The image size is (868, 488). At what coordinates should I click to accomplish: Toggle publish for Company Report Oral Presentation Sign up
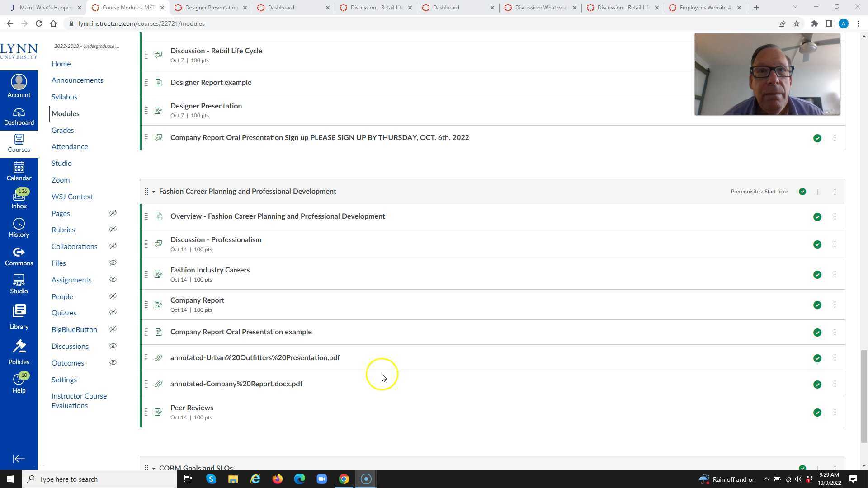click(817, 138)
